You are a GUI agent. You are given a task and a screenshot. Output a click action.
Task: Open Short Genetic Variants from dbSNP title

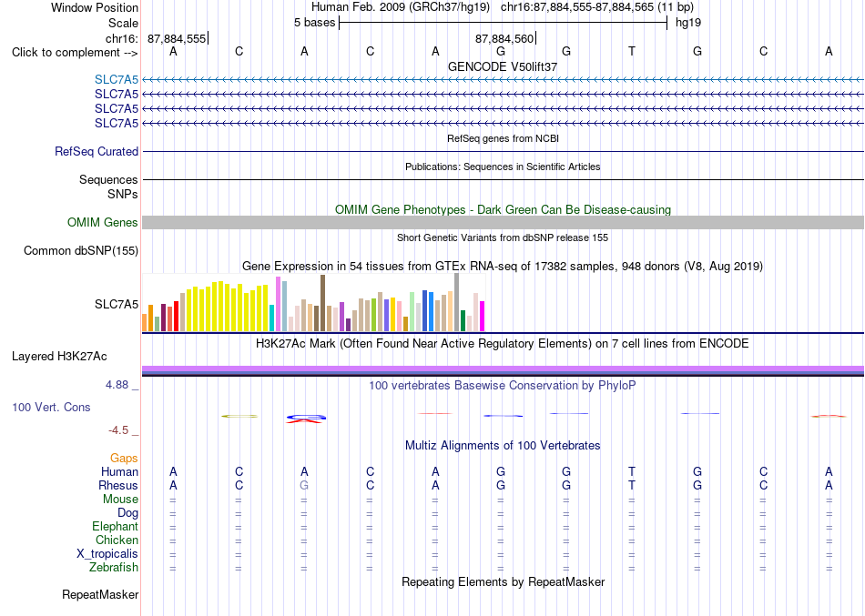(x=503, y=237)
